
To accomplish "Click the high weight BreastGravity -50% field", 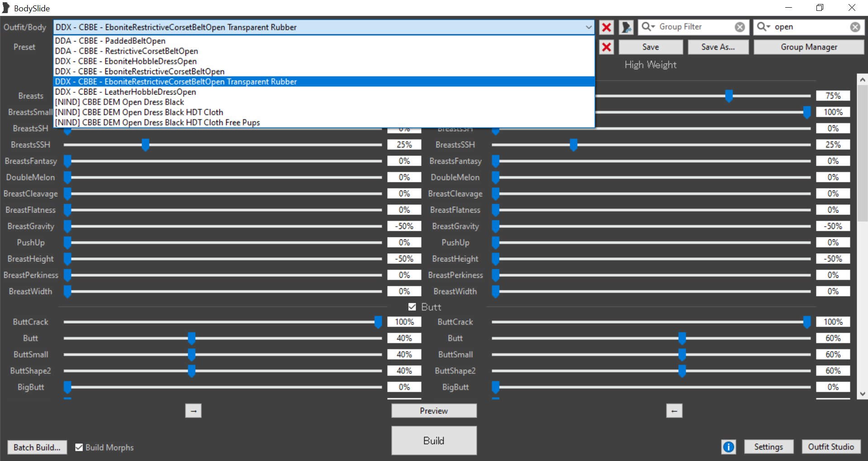I will pos(833,226).
